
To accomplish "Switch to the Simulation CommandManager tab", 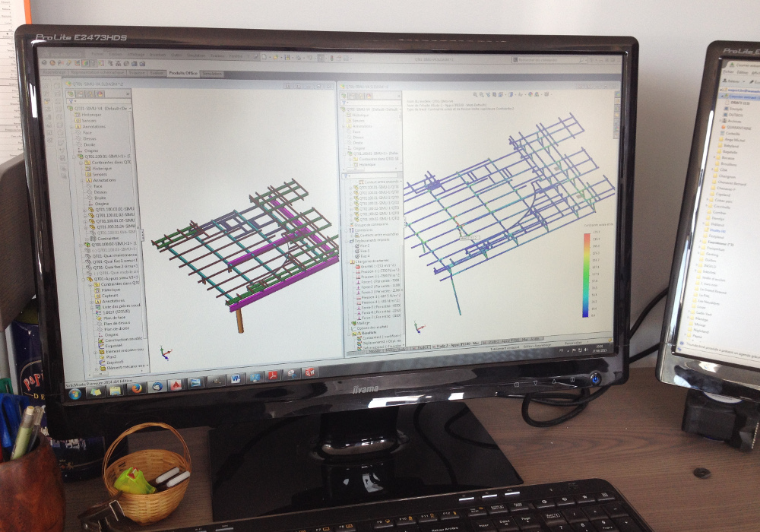I will pyautogui.click(x=212, y=74).
